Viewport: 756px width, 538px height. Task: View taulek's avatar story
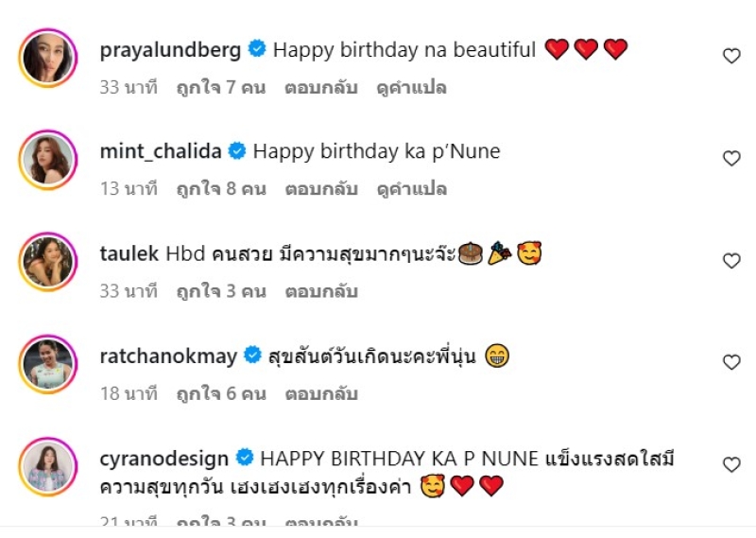tap(48, 262)
